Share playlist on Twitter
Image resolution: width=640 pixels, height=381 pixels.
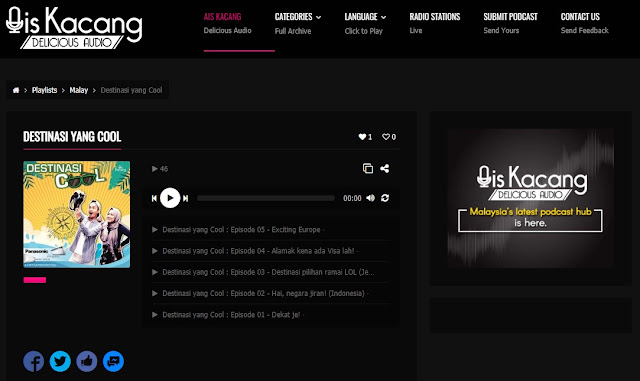(x=60, y=361)
